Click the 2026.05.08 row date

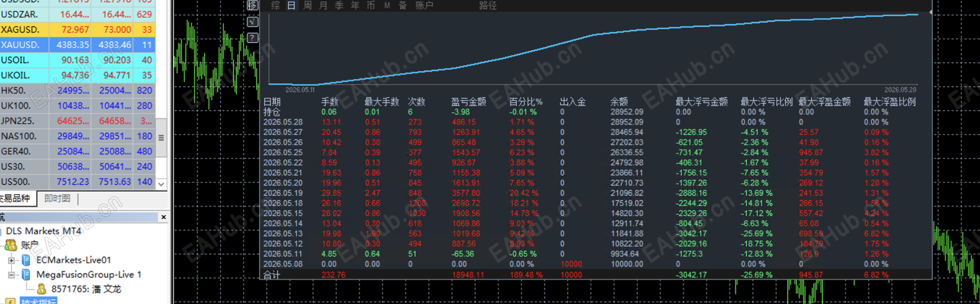(x=283, y=264)
